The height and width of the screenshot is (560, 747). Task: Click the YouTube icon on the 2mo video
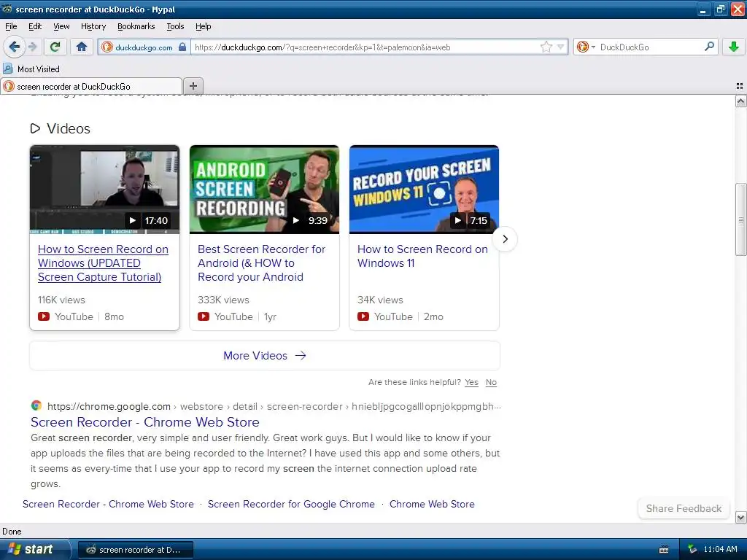(363, 316)
